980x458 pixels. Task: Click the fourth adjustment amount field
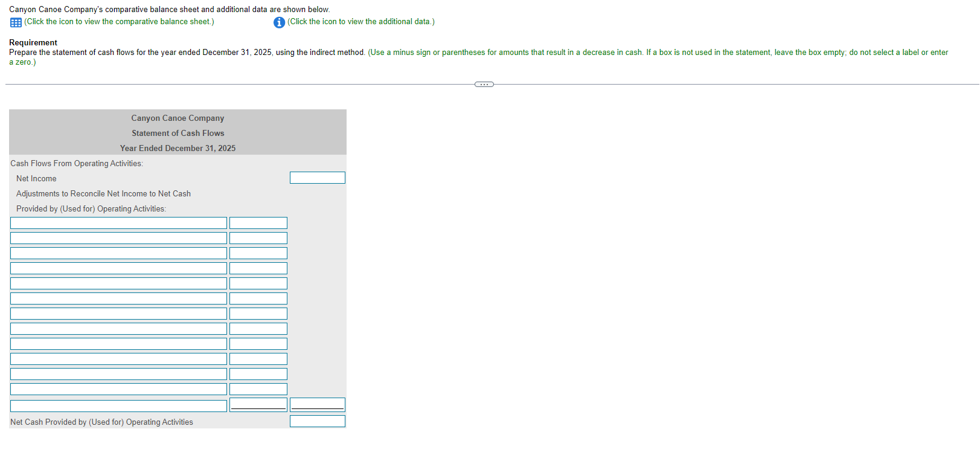(258, 268)
